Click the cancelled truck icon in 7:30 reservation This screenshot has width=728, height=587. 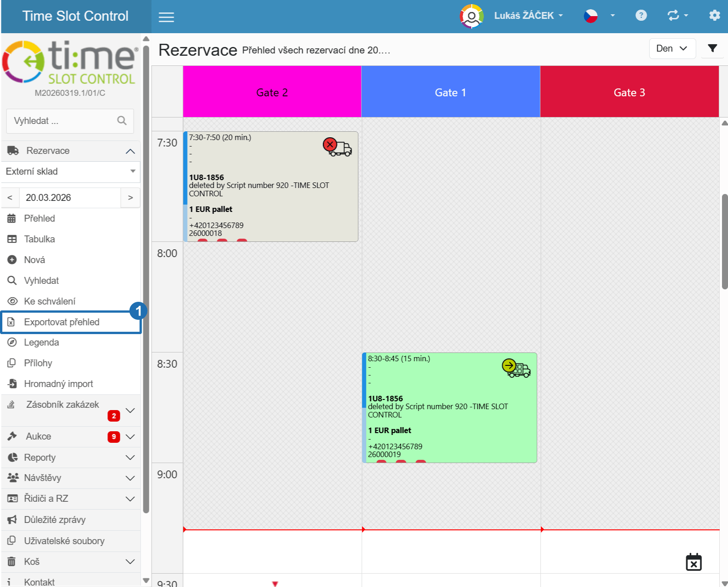pos(337,147)
